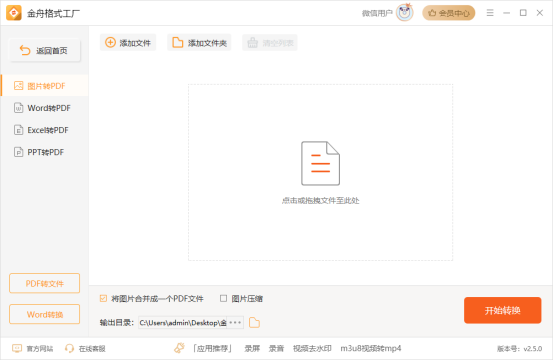Select 图片转PDF in the sidebar

tap(45, 86)
